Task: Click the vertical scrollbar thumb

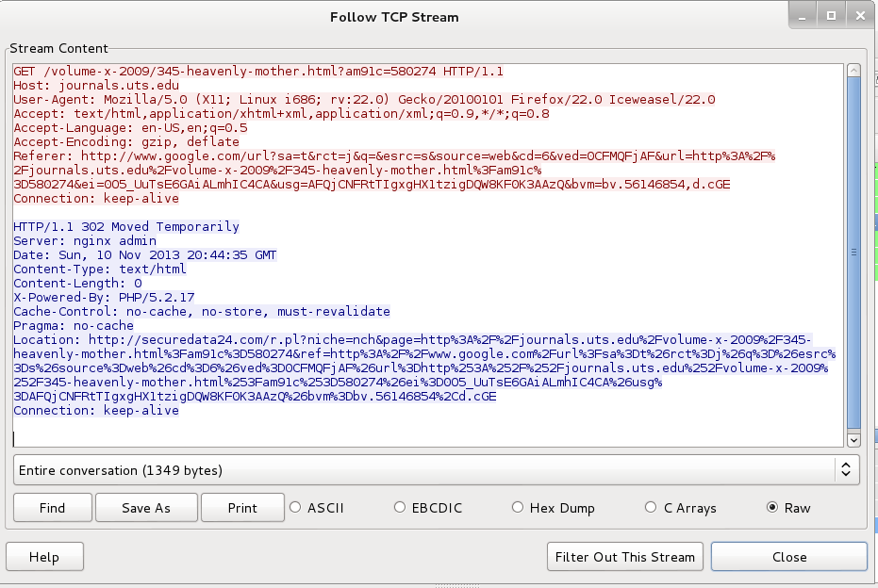Action: click(853, 251)
